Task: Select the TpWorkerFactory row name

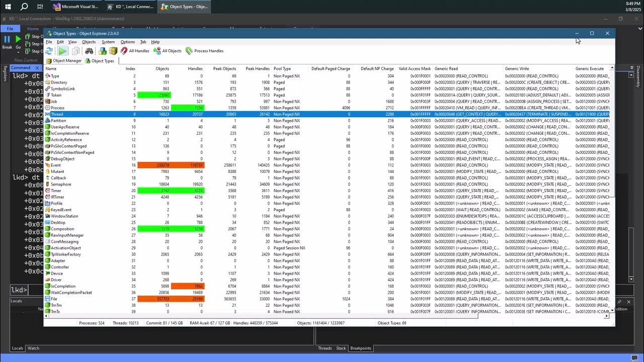Action: click(x=66, y=254)
